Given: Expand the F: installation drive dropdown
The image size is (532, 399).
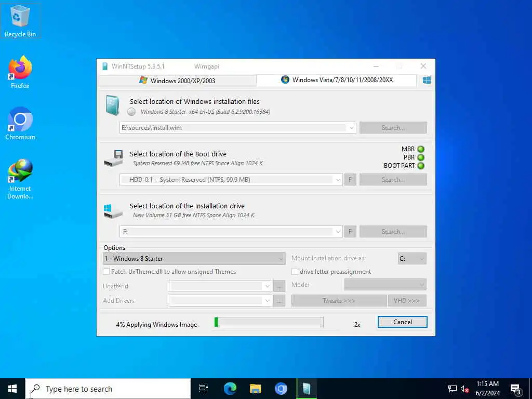Looking at the screenshot, I should pos(338,231).
